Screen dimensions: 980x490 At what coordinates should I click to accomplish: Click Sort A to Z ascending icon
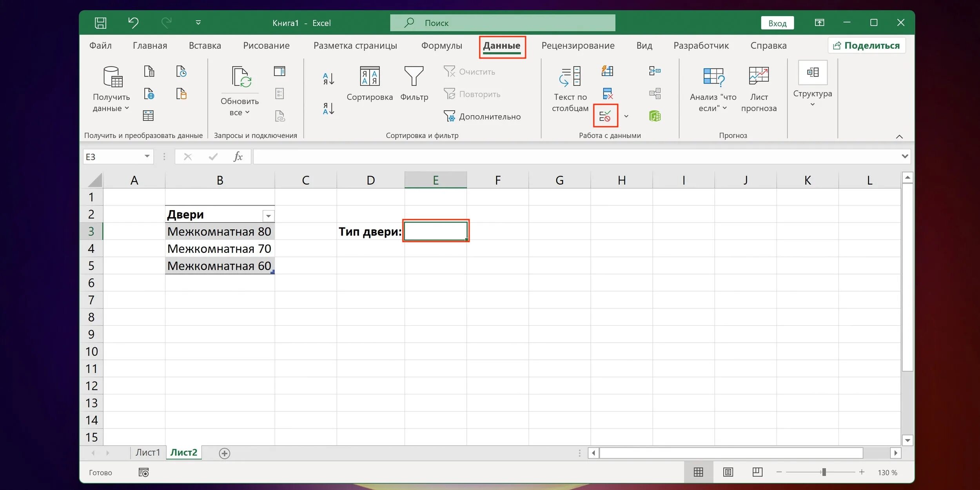(x=328, y=79)
